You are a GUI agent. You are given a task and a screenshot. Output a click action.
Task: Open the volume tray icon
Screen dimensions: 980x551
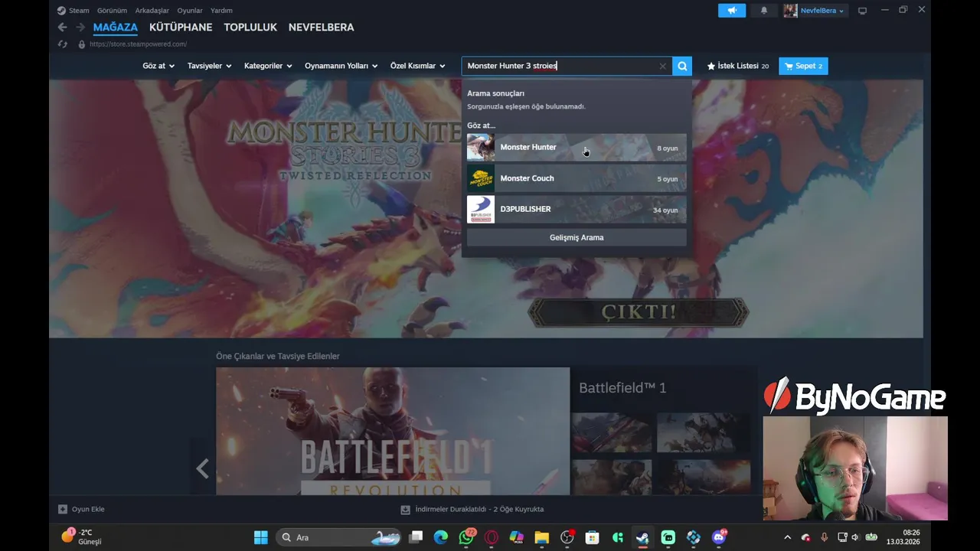[855, 537]
